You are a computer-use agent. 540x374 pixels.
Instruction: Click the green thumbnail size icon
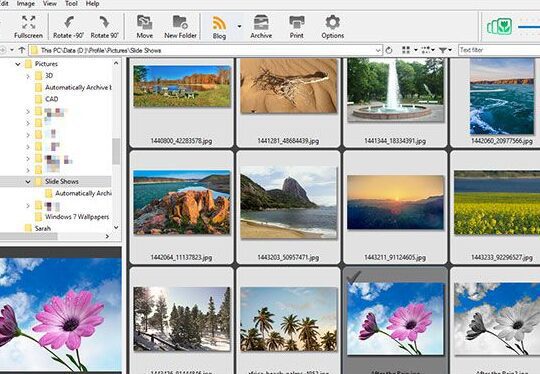(x=499, y=26)
